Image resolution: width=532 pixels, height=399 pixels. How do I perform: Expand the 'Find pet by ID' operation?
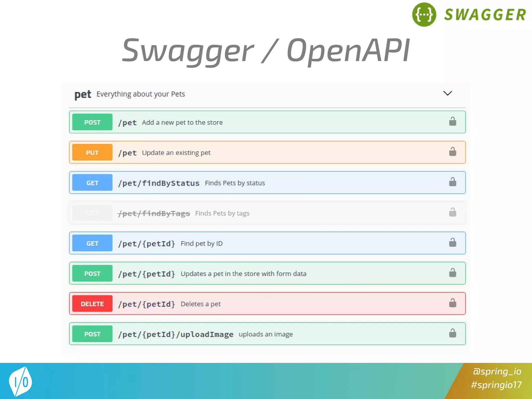tap(267, 243)
